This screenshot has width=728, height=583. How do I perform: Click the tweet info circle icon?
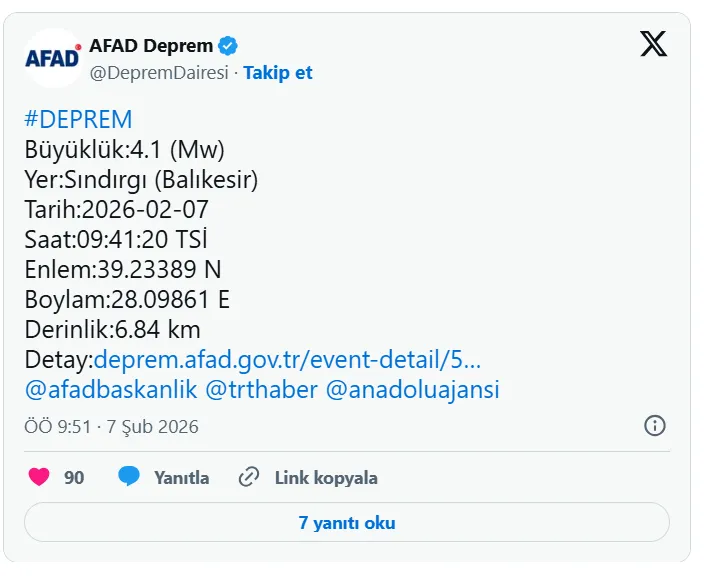pos(655,425)
